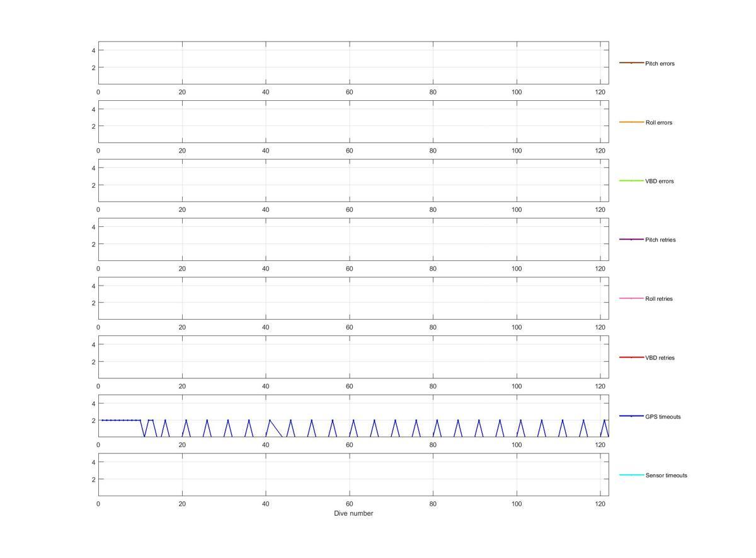This screenshot has height=558, width=756.
Task: Click y-axis tick 4 of the Pitch errors plot
Action: tap(93, 50)
